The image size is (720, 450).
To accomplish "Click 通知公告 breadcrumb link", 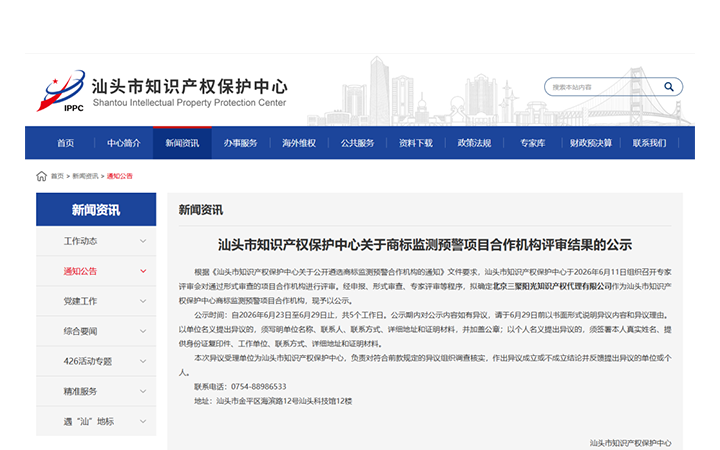I will coord(120,176).
